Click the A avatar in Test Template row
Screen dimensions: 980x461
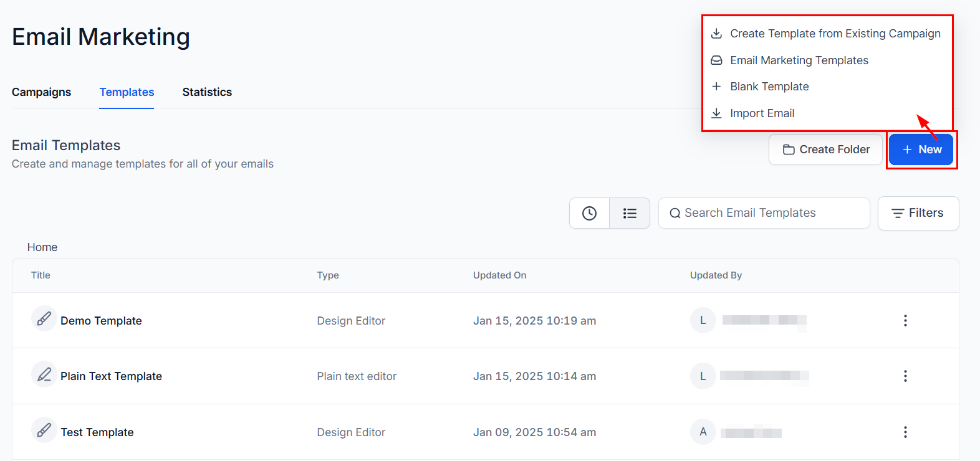[x=703, y=432]
